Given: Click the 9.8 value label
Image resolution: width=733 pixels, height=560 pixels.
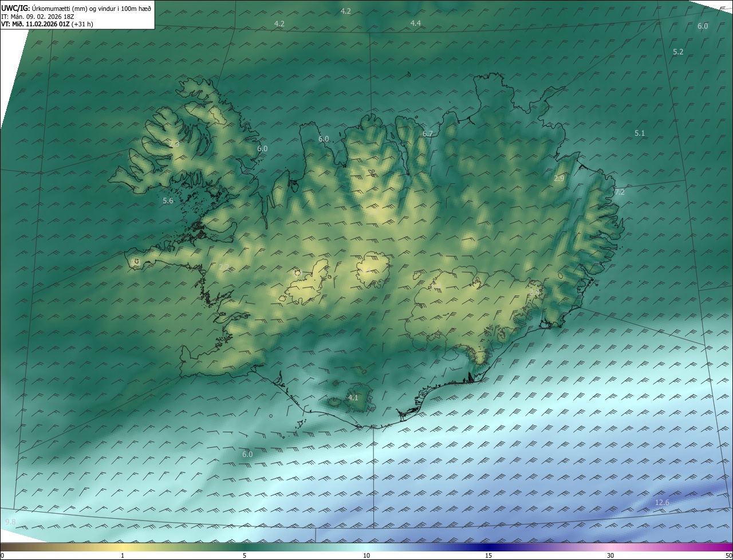Looking at the screenshot, I should [10, 522].
